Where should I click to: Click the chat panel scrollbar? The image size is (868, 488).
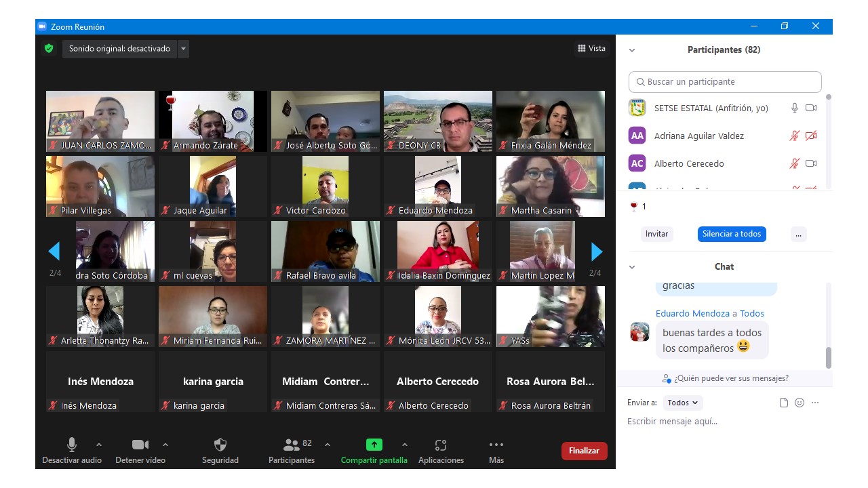coord(828,357)
